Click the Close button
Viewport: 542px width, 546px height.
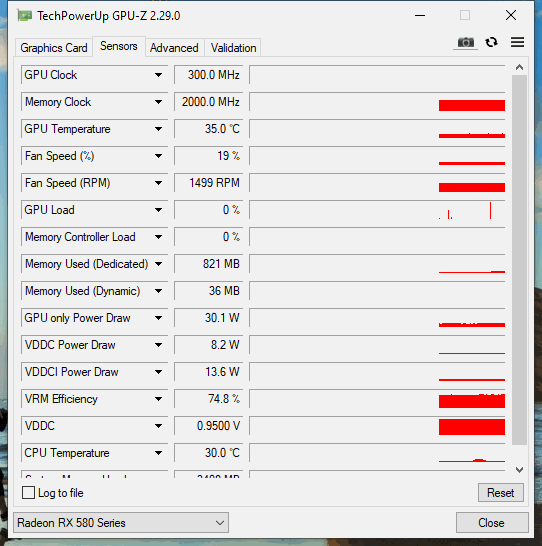click(492, 522)
